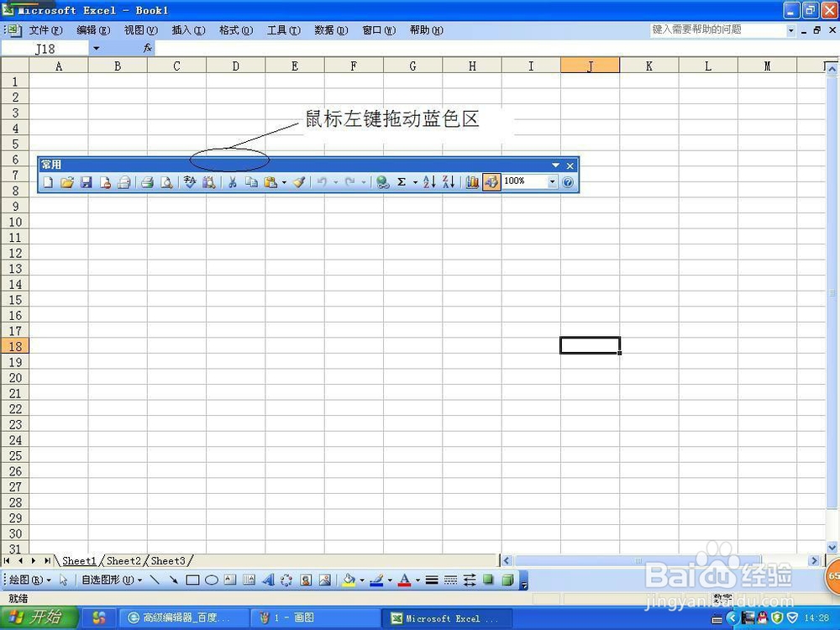Open the 文件 (File) menu
This screenshot has height=630, width=840.
(45, 30)
